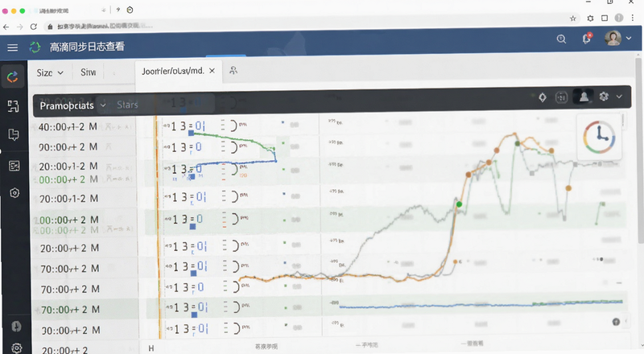Close the Joorrier/oust/md. tab
Screen dimensions: 644x354
[212, 71]
